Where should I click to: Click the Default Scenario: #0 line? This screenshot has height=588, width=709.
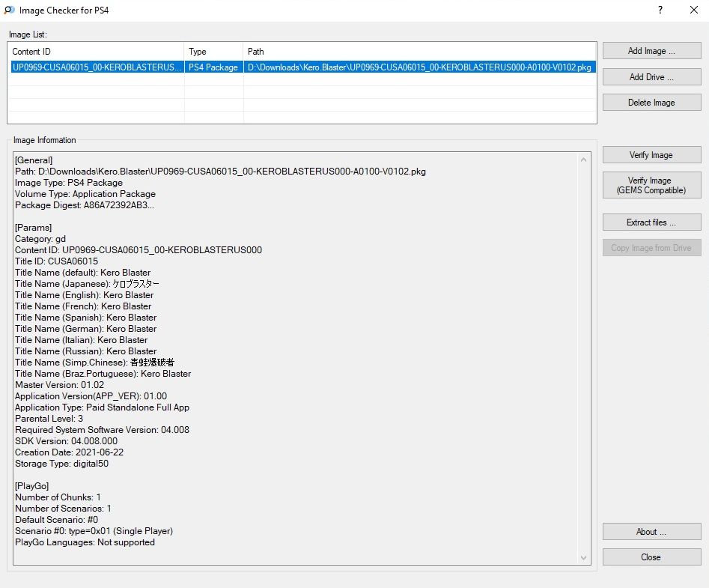pyautogui.click(x=56, y=520)
